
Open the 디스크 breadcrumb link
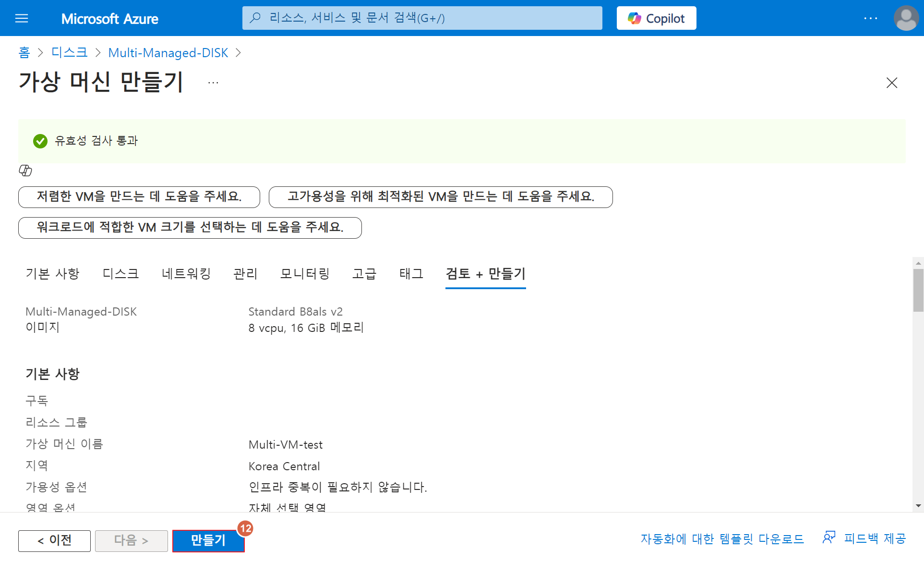click(x=69, y=52)
